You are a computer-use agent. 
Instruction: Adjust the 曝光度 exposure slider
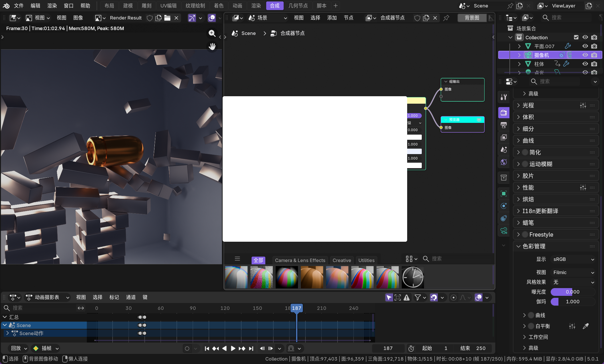point(572,292)
